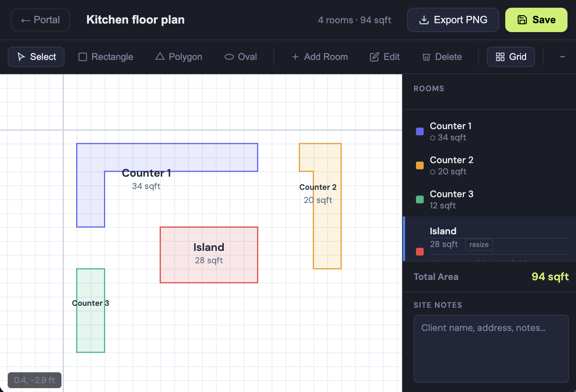The width and height of the screenshot is (576, 392).
Task: Click the ROOMS panel heading
Action: pos(429,89)
